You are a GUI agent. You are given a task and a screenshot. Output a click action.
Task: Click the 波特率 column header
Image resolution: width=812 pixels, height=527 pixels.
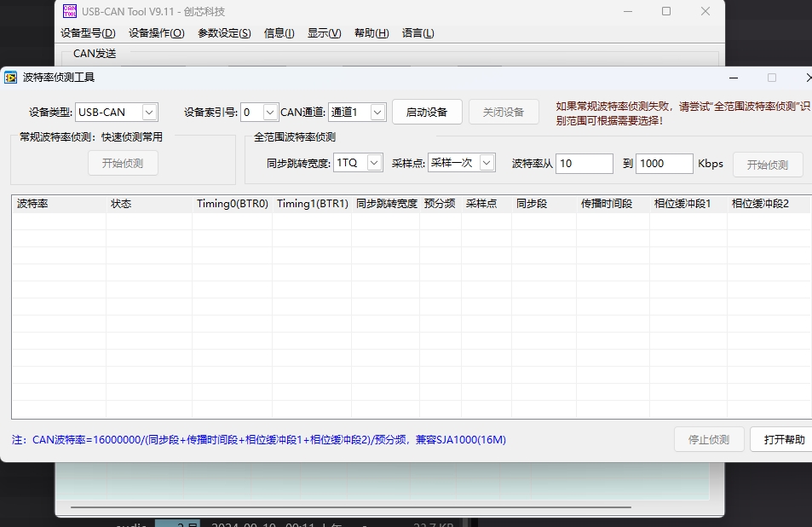click(59, 204)
